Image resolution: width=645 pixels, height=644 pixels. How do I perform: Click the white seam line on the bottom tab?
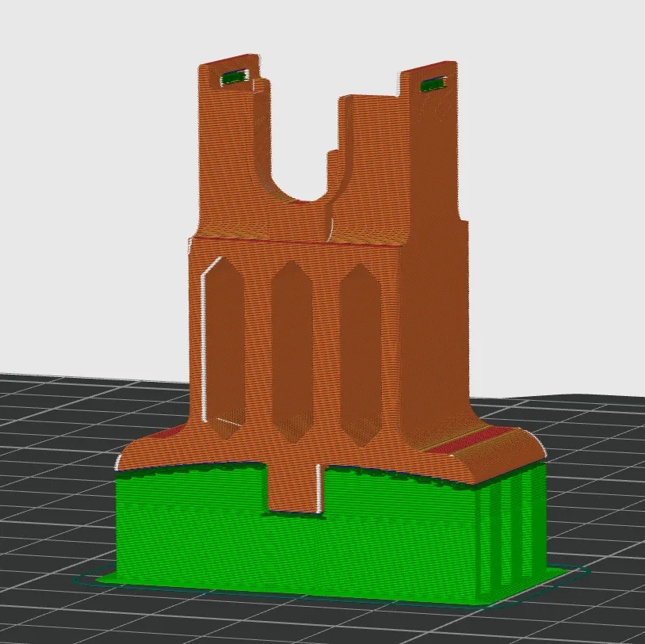tap(319, 489)
